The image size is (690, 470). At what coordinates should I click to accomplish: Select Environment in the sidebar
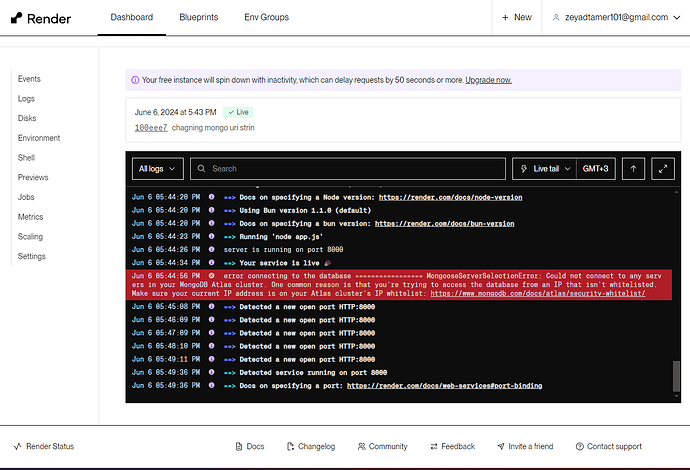point(39,138)
